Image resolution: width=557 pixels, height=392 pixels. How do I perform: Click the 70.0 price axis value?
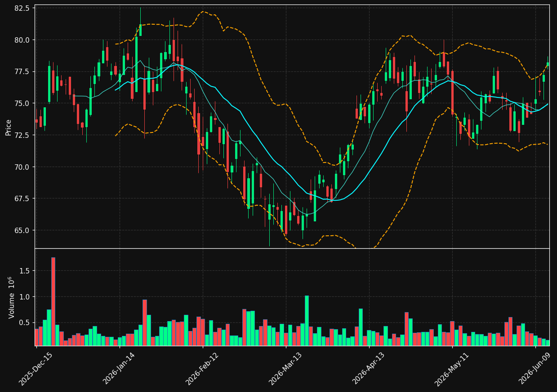[x=22, y=167]
